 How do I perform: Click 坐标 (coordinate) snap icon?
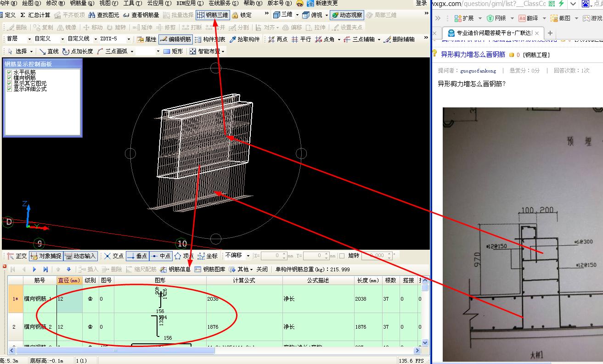pos(208,256)
